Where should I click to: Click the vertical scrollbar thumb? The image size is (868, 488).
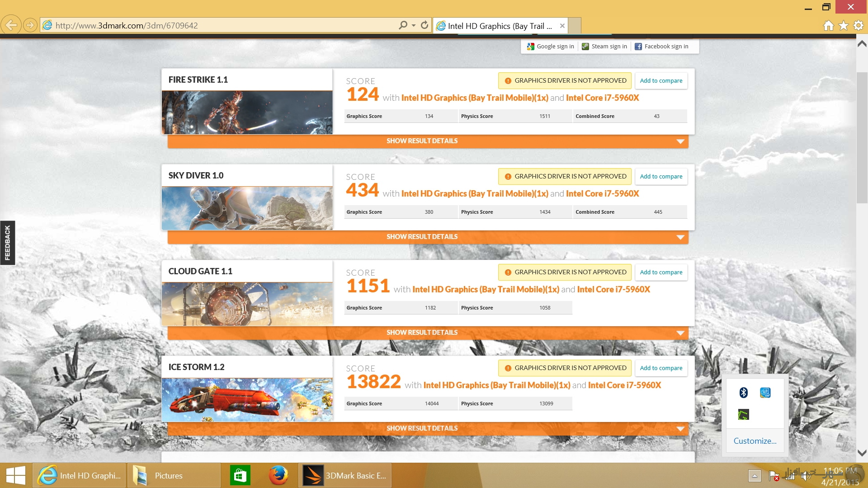[862, 138]
